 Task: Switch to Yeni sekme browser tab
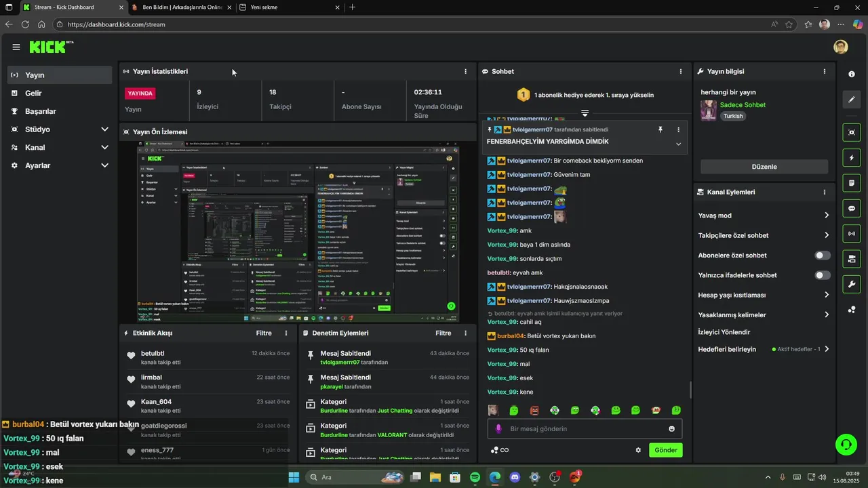[x=289, y=7]
